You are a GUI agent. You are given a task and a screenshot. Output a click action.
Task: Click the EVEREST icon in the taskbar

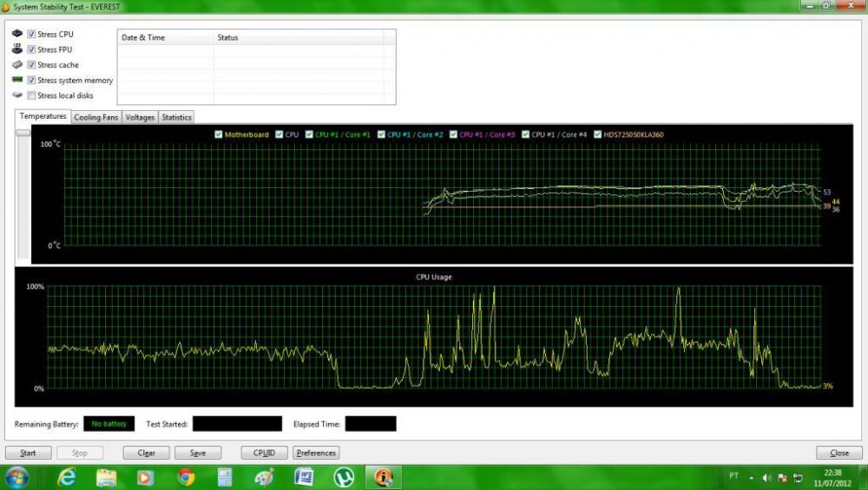(x=383, y=477)
